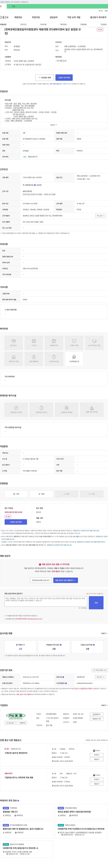Viewport: 108px width, 868px height.
Task: Open the 직업 능력 개발 menu
Action: (x=74, y=17)
